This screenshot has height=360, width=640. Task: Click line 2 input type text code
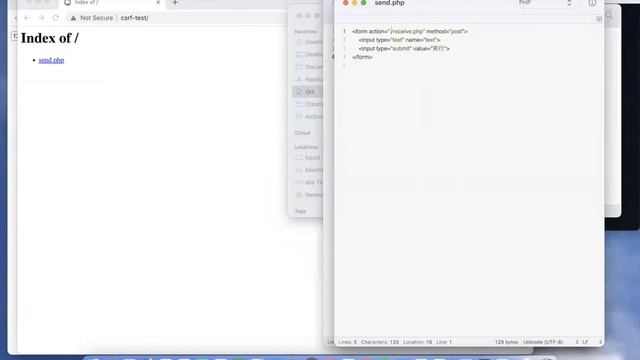tap(399, 40)
